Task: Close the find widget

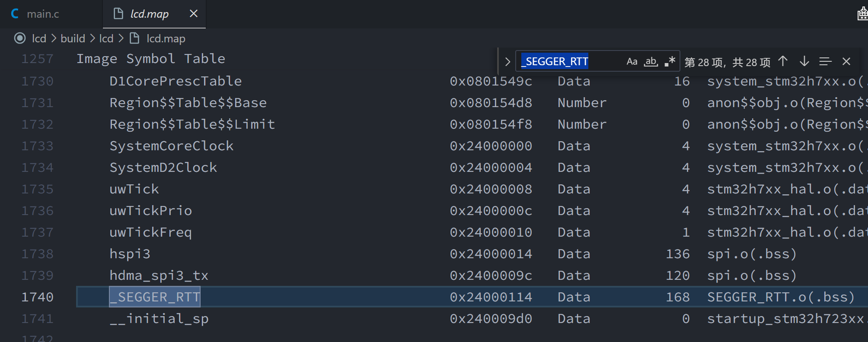Action: 846,62
